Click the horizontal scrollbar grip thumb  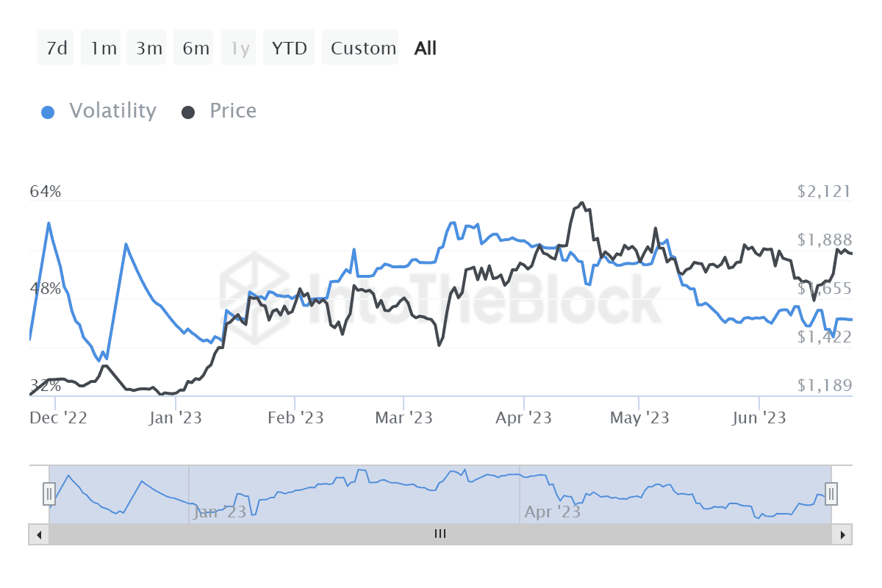click(440, 534)
